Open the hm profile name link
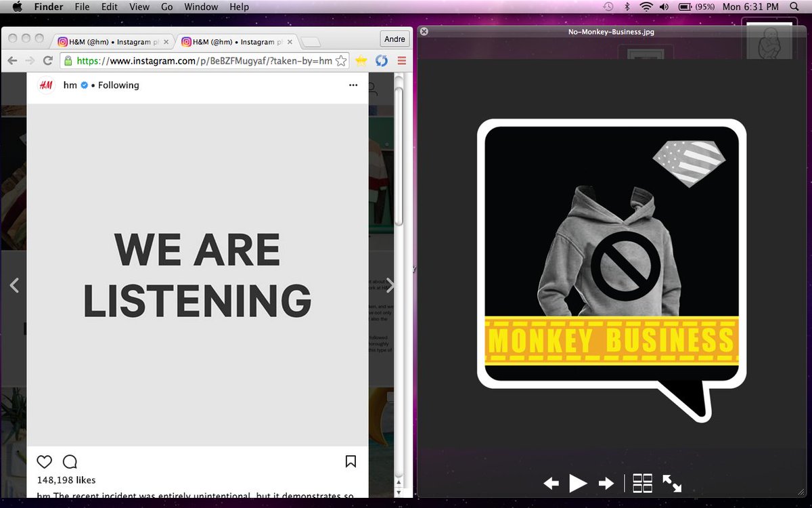812x508 pixels. tap(70, 85)
